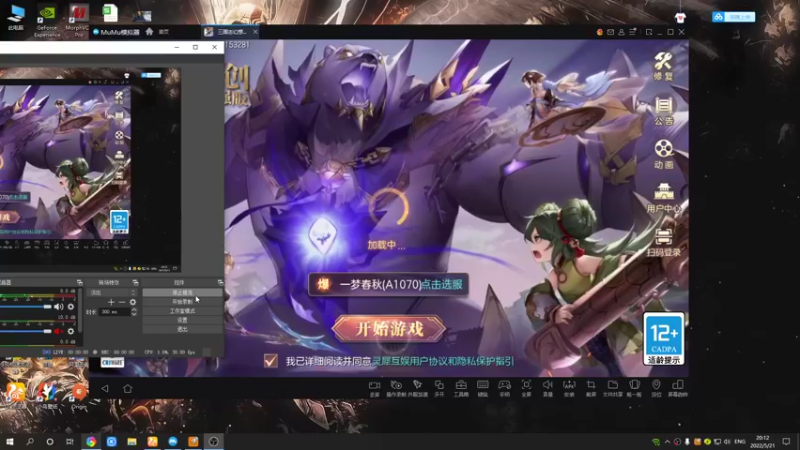The height and width of the screenshot is (450, 800).
Task: Pop out the OBS 控件 controls dock
Action: (220, 282)
